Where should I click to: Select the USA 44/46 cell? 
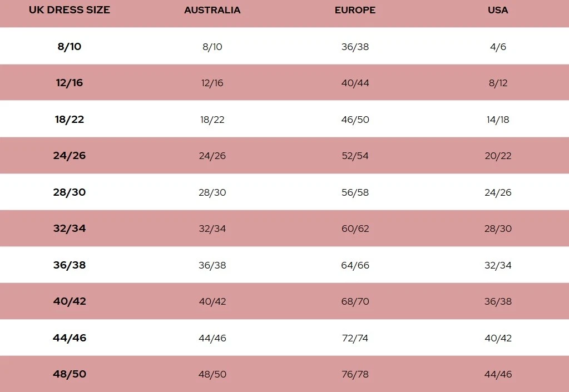pos(498,374)
